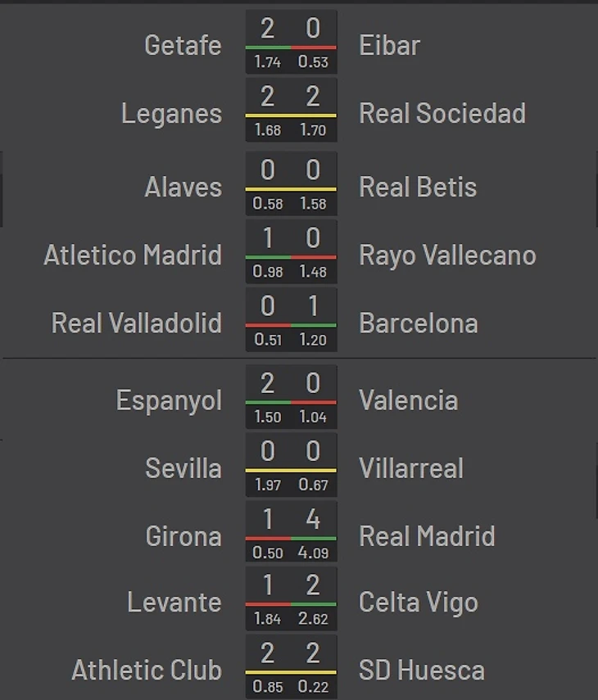Click the Villarreal team link
598x700 pixels.
coord(410,468)
